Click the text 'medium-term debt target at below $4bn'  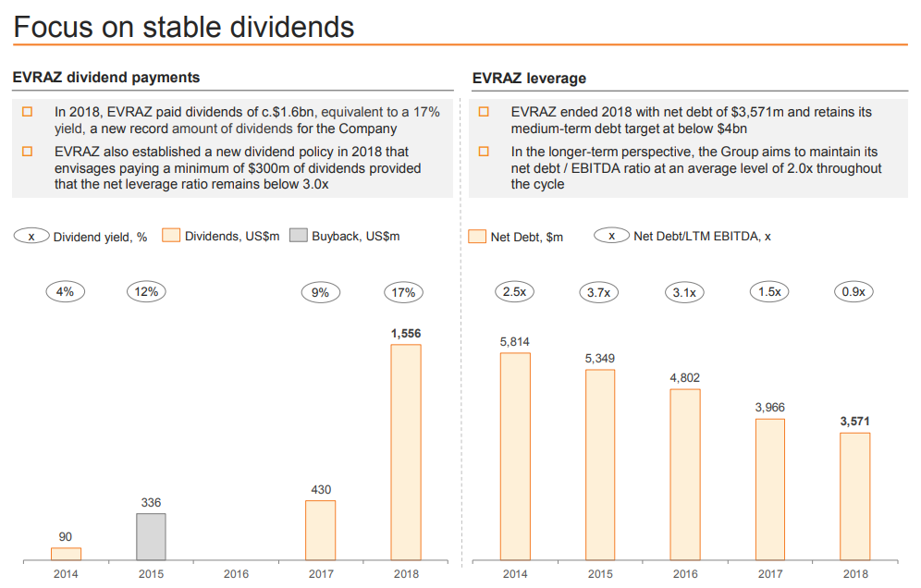[629, 129]
